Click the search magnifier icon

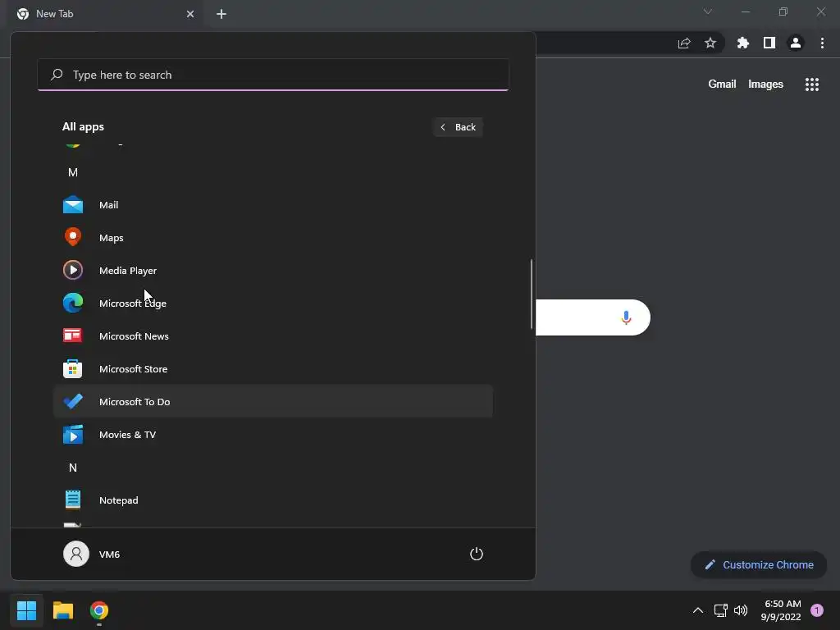click(57, 75)
